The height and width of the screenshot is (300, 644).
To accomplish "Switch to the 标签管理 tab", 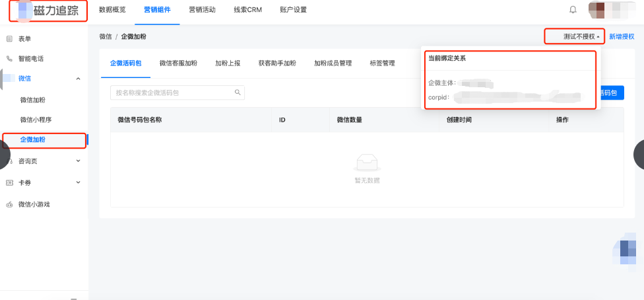I will pyautogui.click(x=383, y=63).
